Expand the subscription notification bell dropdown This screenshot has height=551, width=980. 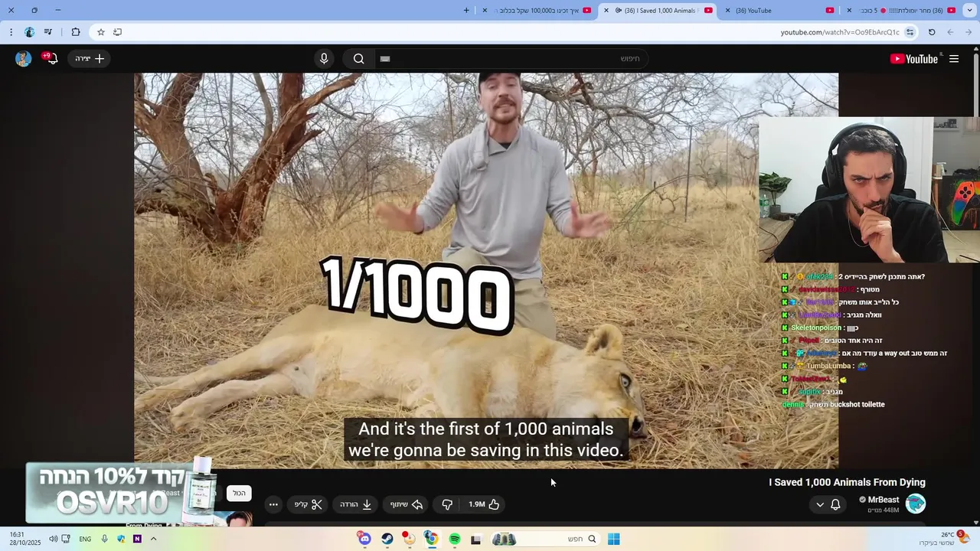[x=828, y=504]
